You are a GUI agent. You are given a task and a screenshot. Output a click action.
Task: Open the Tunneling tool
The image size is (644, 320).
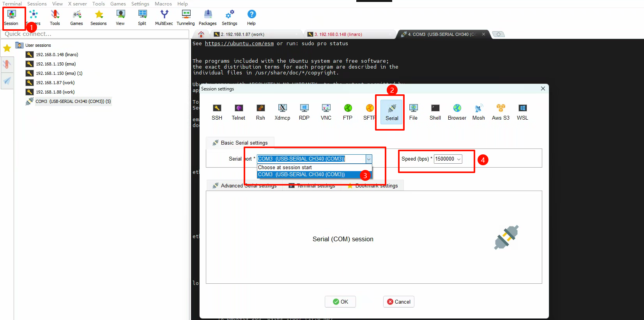(186, 18)
